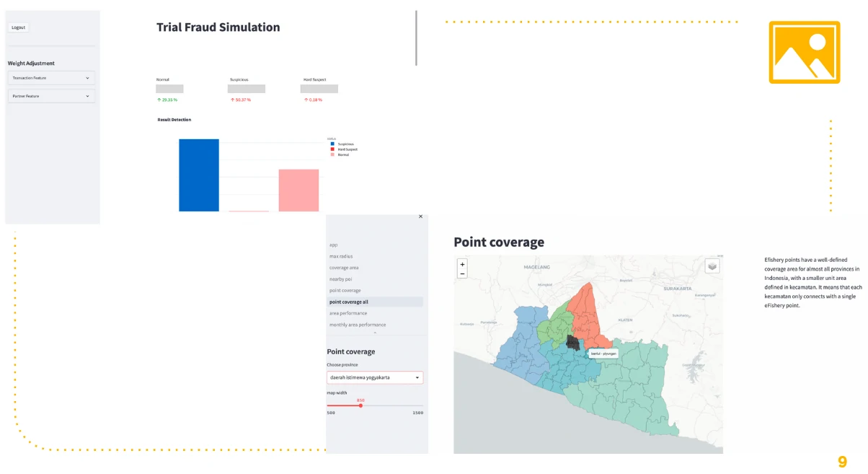Viewport: 868px width, 474px height.
Task: Toggle the Hard Suspect legend entry
Action: point(343,149)
